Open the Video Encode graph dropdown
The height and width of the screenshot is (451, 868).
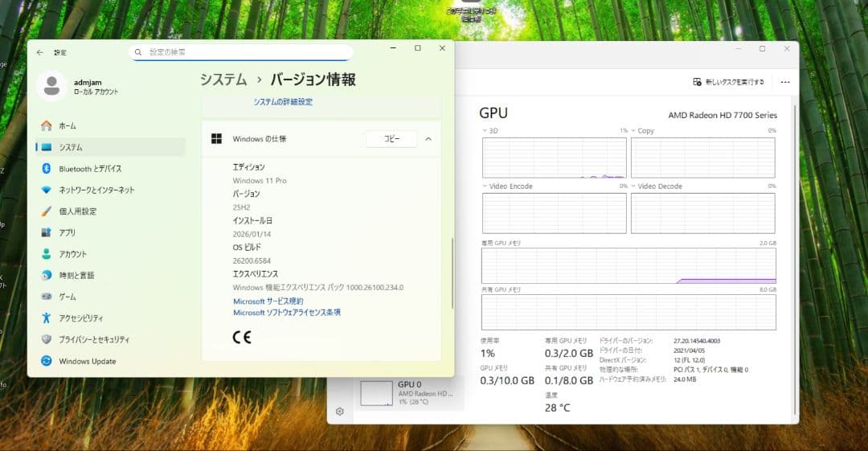pos(485,187)
